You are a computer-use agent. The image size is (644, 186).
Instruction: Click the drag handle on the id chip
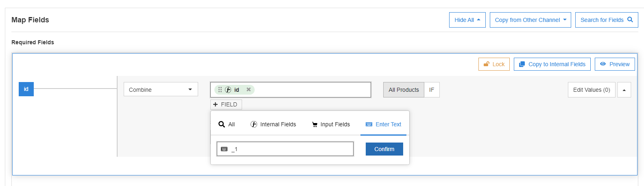point(220,90)
